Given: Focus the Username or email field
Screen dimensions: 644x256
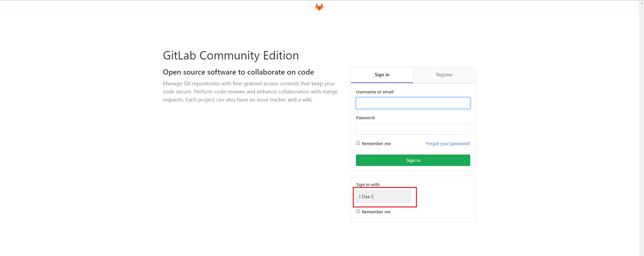Looking at the screenshot, I should (413, 103).
